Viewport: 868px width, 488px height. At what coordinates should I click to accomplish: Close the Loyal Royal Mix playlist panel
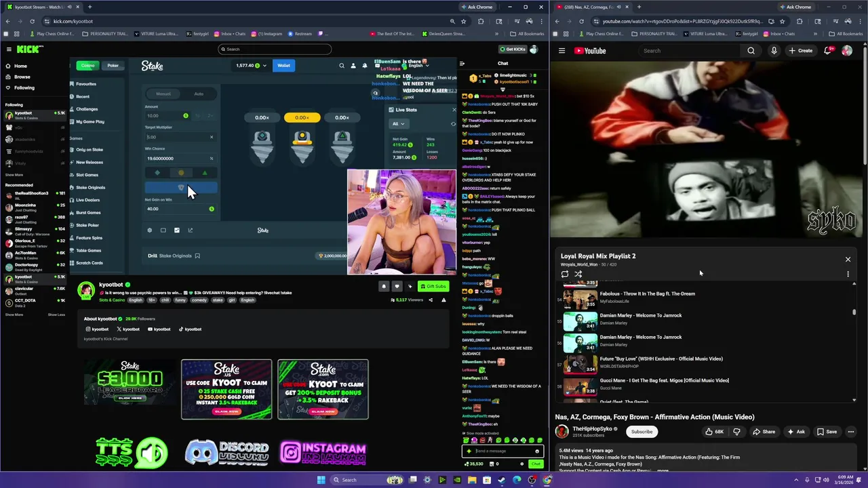tap(848, 259)
